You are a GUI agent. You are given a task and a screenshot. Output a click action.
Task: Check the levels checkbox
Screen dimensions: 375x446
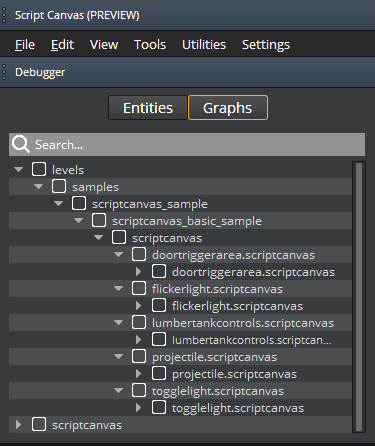39,169
